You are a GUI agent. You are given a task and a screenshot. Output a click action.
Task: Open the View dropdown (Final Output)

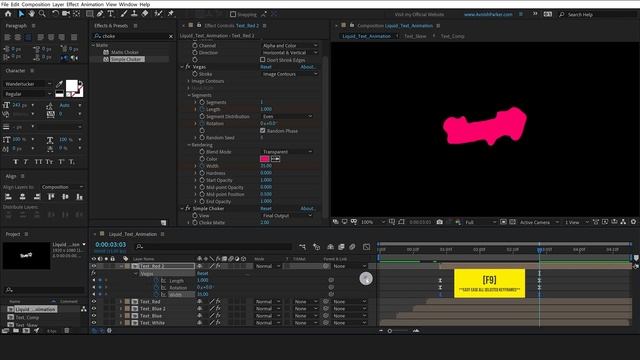pos(287,216)
